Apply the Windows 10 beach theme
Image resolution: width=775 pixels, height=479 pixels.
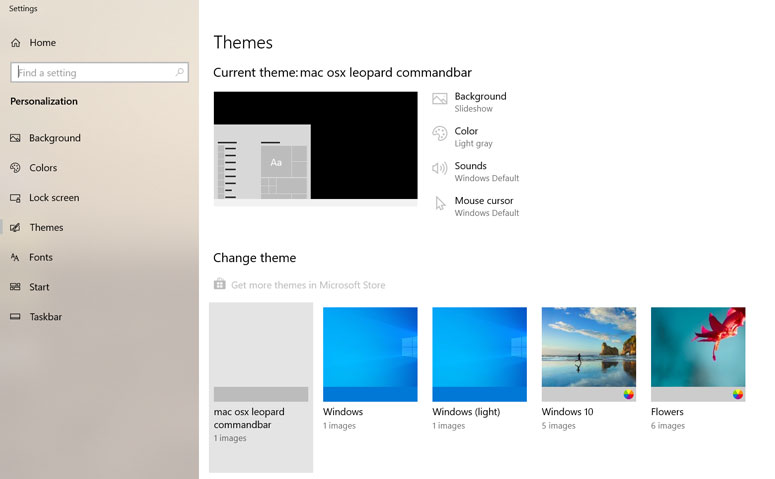pyautogui.click(x=589, y=354)
